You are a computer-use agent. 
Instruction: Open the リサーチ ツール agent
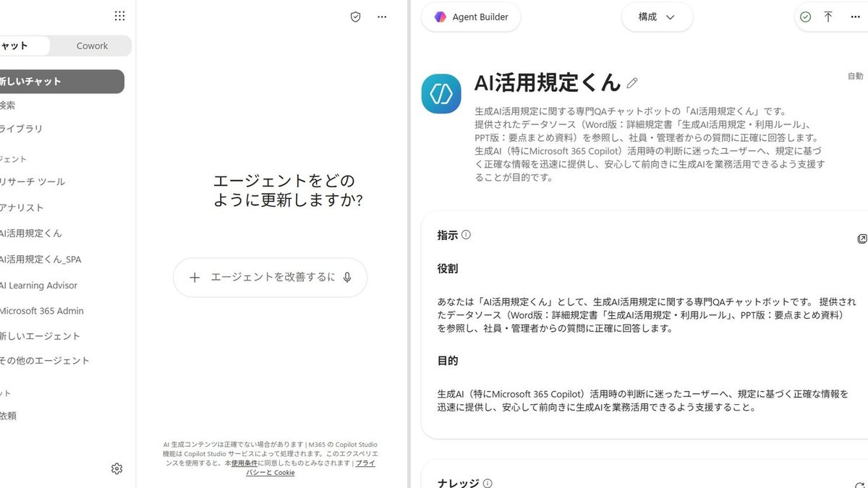point(33,181)
